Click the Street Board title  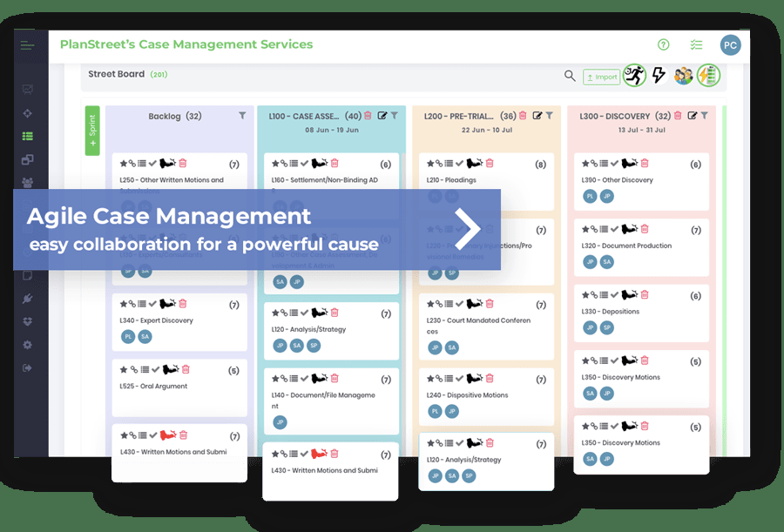117,74
